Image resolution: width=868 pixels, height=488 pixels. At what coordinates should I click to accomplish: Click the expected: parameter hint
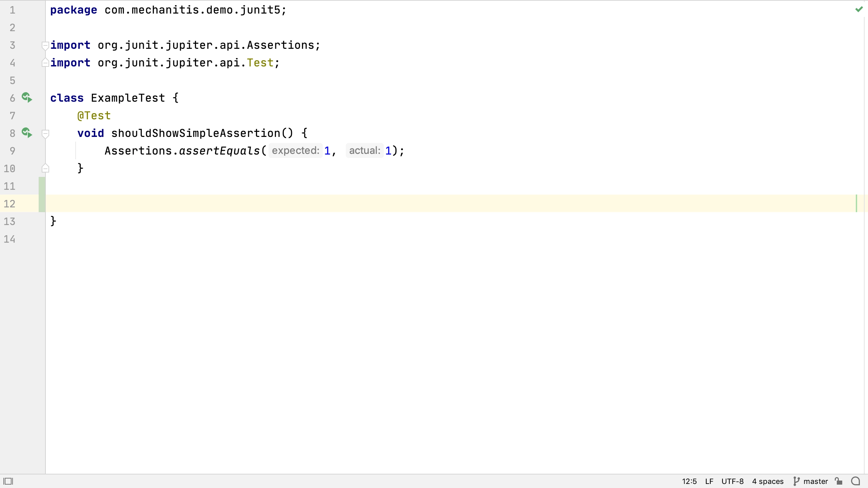[295, 150]
